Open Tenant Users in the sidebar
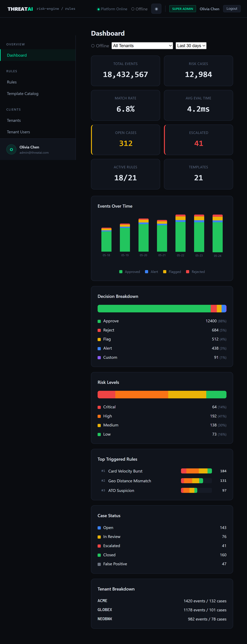This screenshot has width=247, height=644. [38, 132]
